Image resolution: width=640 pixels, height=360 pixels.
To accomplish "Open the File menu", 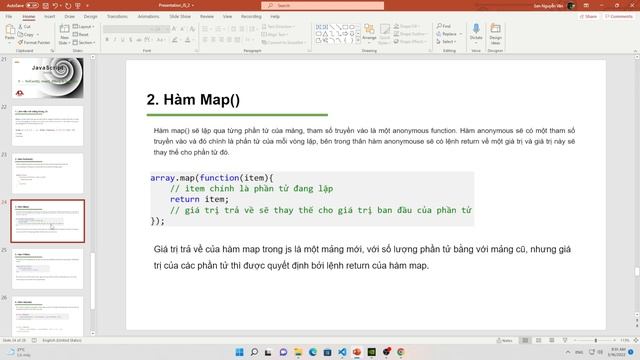I will coord(9,17).
